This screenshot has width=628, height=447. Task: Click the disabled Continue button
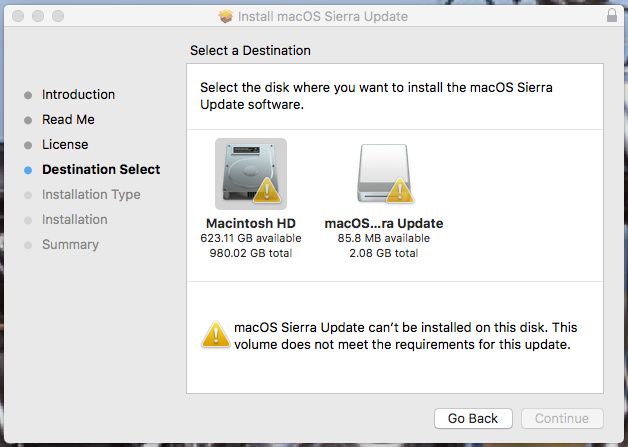pos(562,418)
